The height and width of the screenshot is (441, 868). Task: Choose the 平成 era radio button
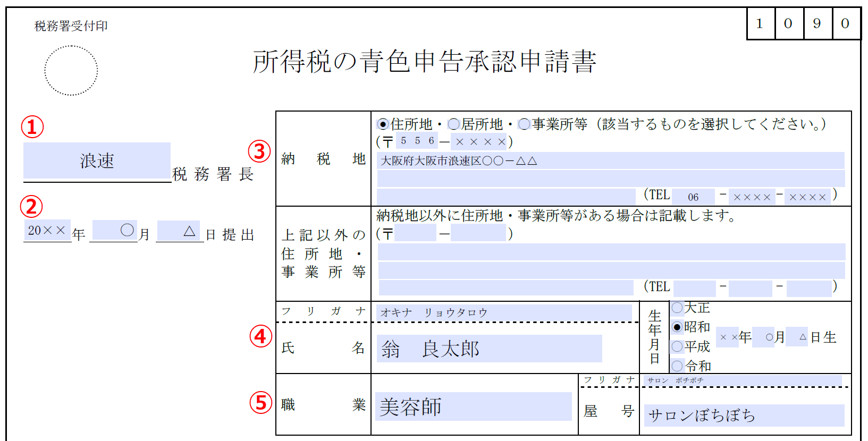tap(677, 346)
